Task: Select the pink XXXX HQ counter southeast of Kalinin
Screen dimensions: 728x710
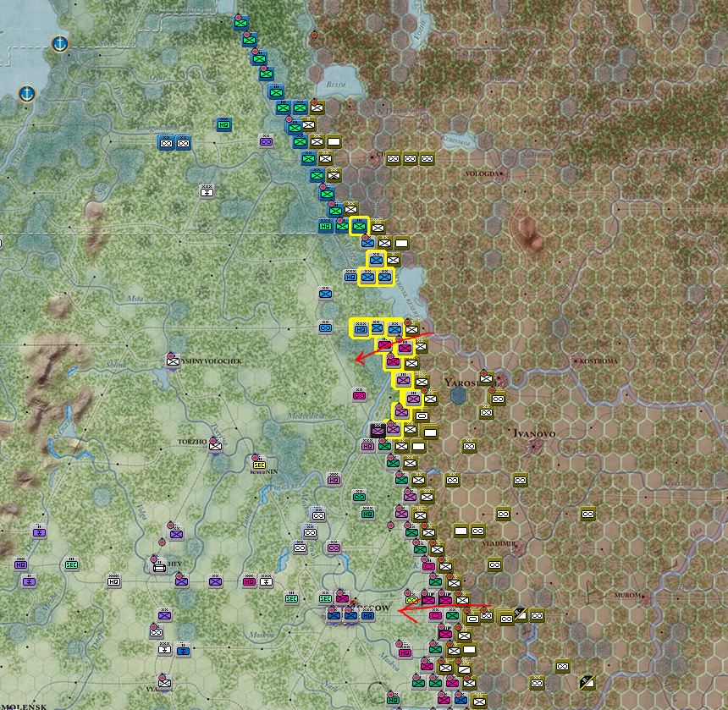Action: coord(334,480)
